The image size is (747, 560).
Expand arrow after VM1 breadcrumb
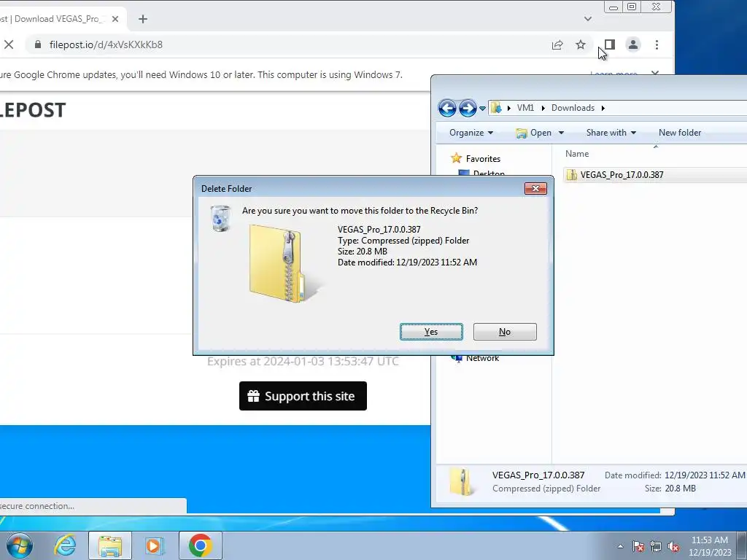pos(543,108)
